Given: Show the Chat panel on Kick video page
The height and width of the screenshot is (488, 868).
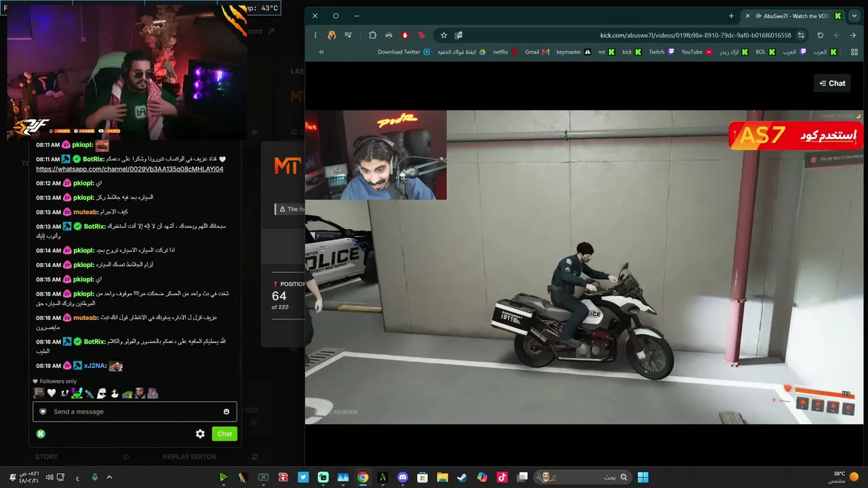Looking at the screenshot, I should pos(832,83).
